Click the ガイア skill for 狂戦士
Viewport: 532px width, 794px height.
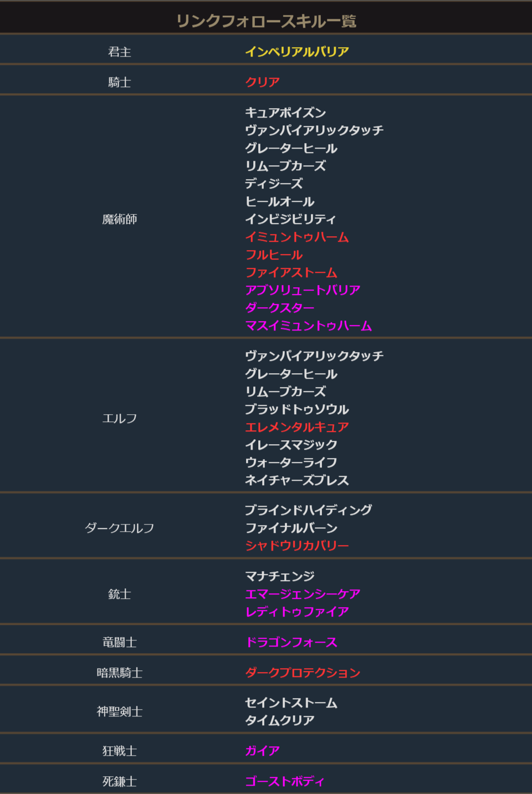262,751
